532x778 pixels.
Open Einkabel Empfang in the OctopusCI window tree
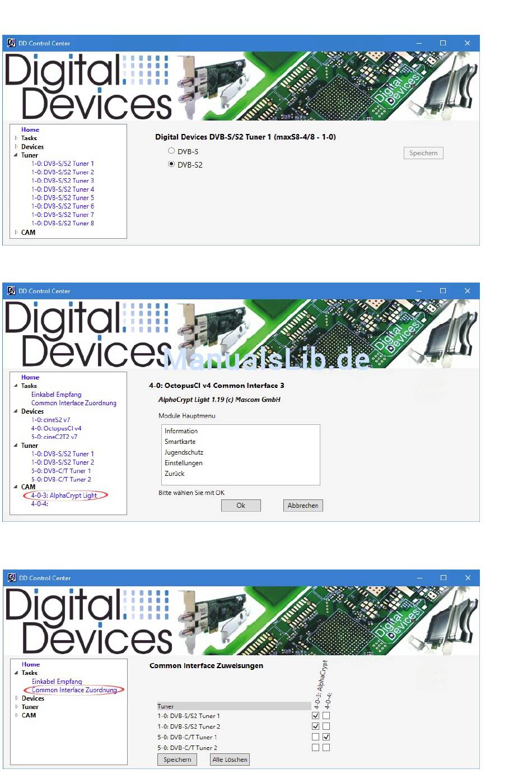[57, 395]
